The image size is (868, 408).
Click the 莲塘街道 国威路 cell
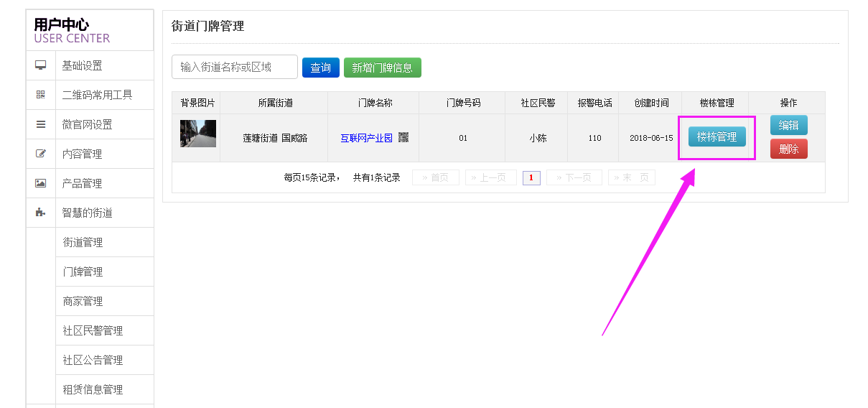[275, 138]
